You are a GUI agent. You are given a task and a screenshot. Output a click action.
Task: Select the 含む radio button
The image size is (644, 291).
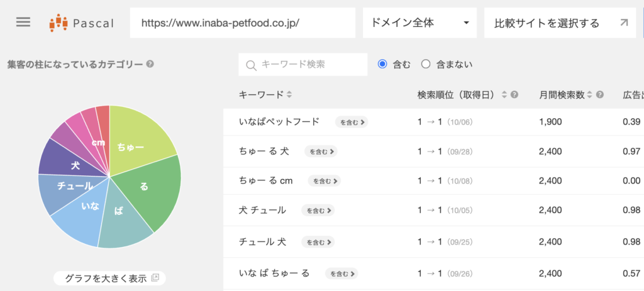tap(382, 64)
